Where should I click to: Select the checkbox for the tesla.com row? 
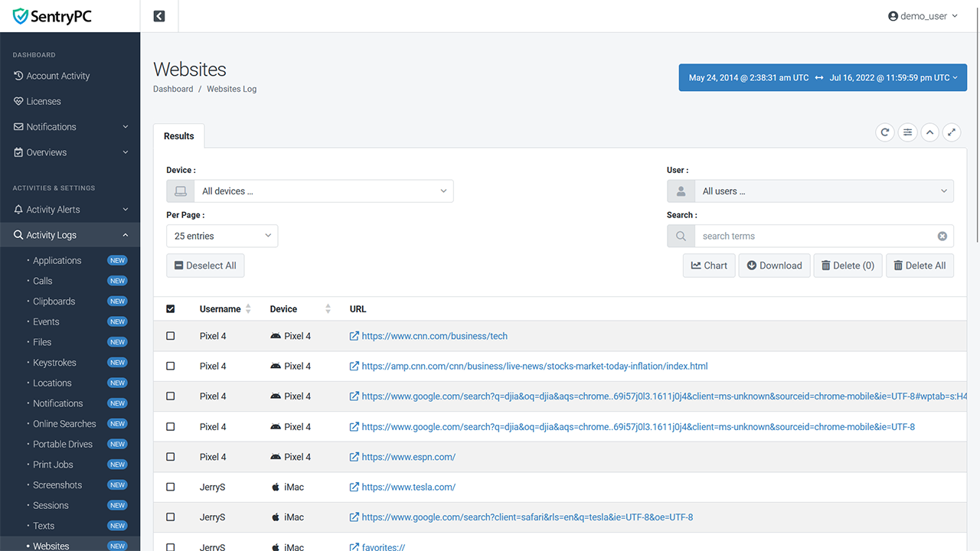[171, 487]
